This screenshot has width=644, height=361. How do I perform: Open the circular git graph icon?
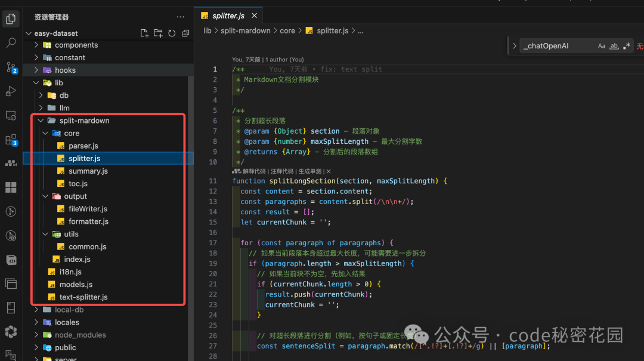[x=11, y=211]
